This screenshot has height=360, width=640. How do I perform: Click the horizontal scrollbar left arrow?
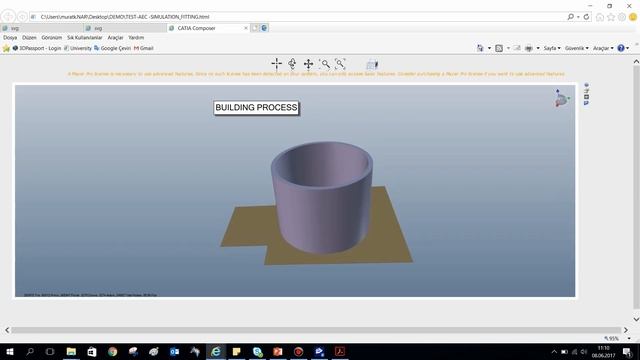(7, 330)
